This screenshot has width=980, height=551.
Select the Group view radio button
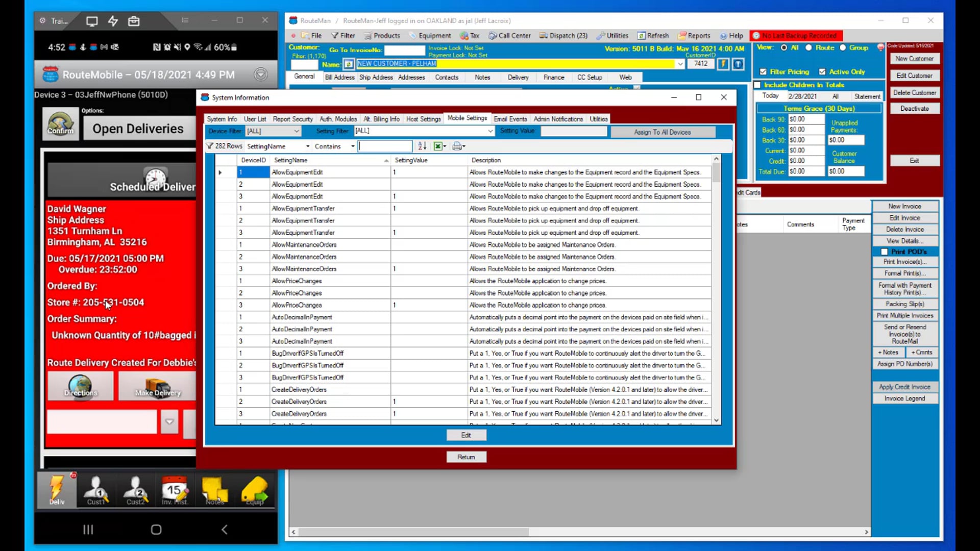(x=843, y=47)
